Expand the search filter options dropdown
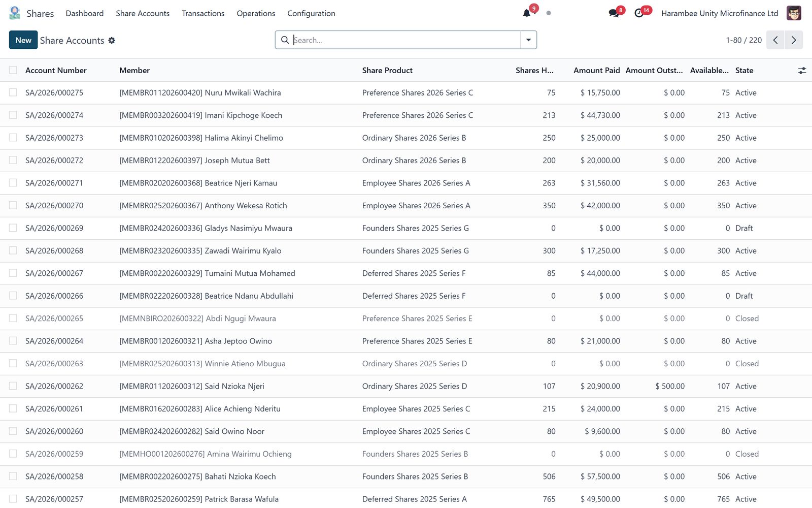Screen dimensions: 812x508 (x=528, y=40)
